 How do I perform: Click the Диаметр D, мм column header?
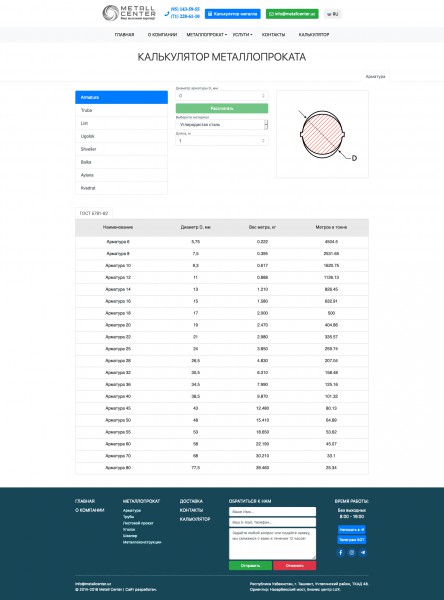195,227
